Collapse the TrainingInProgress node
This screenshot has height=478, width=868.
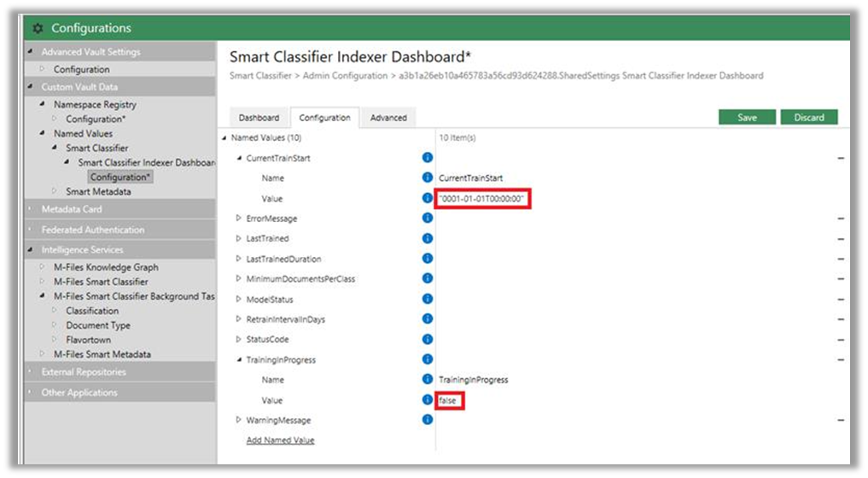pyautogui.click(x=239, y=360)
